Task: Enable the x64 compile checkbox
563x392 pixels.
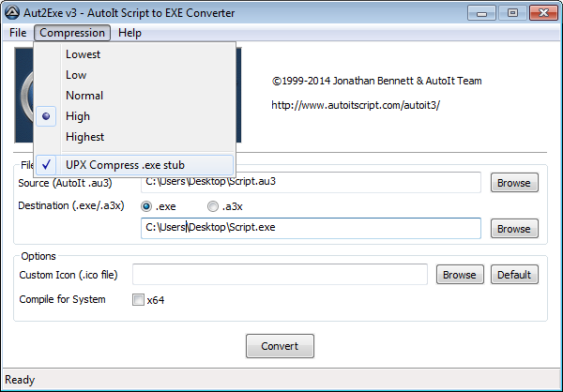Action: pos(138,299)
